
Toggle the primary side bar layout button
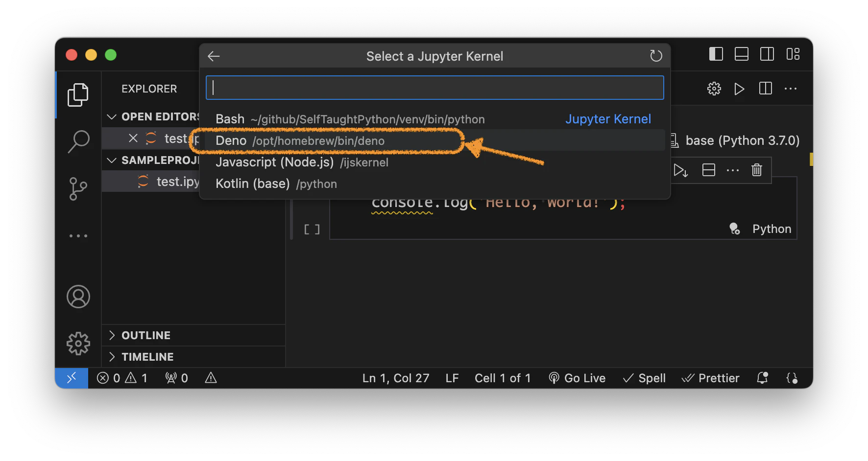pos(716,54)
